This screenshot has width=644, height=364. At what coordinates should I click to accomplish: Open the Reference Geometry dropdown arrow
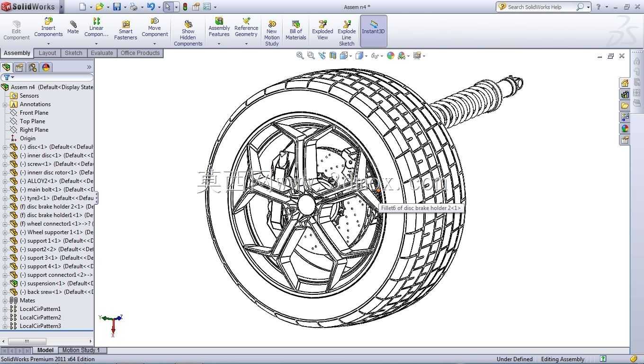click(246, 44)
